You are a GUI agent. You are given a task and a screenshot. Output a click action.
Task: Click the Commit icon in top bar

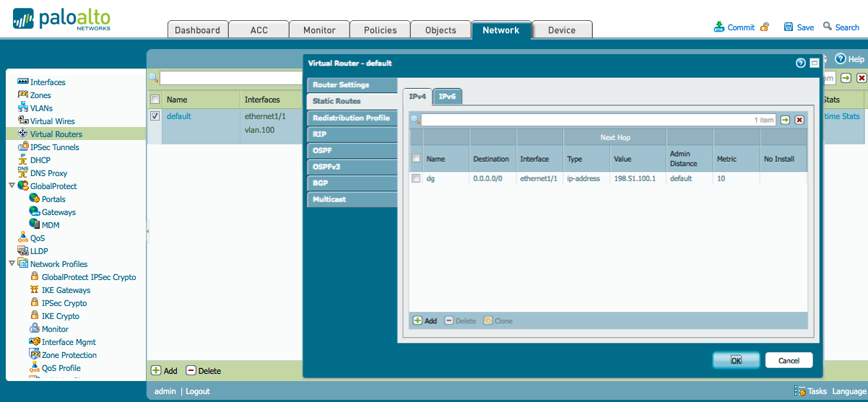pos(719,27)
